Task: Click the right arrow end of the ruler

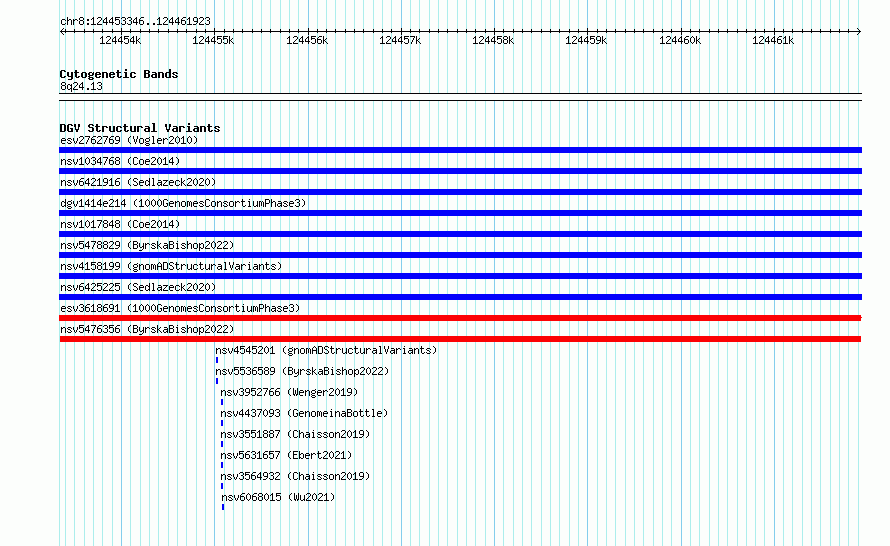Action: tap(859, 31)
